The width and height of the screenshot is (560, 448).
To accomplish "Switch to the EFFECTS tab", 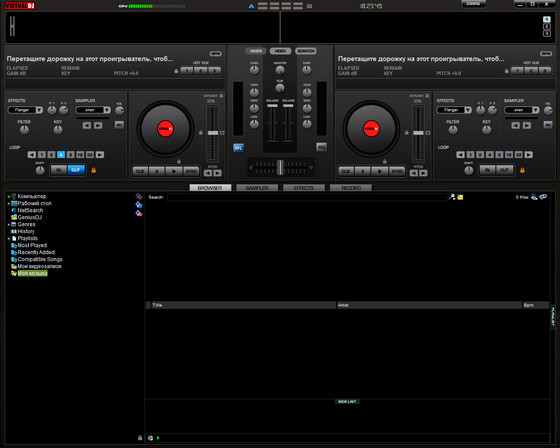I will (x=304, y=188).
